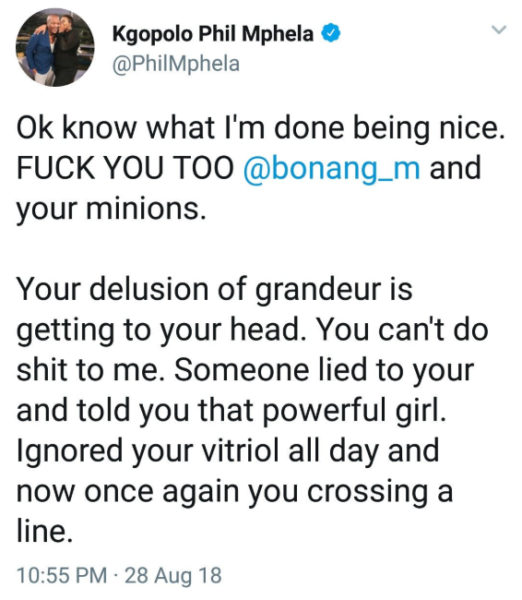Viewport: 522px width, 600px height.
Task: Click the 'your minions.' line
Action: 111,210
